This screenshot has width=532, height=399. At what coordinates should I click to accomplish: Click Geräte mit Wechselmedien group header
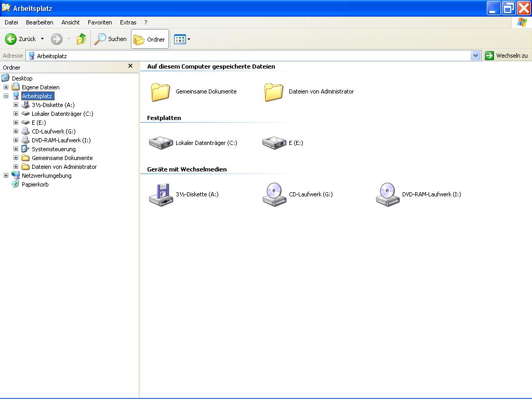pos(187,169)
